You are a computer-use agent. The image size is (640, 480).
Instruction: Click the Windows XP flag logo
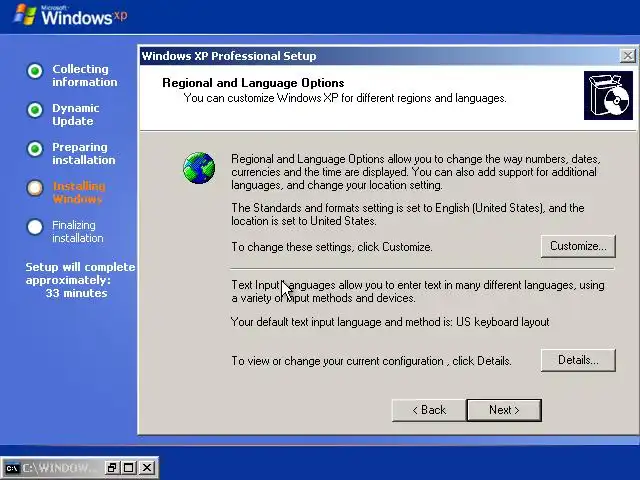[x=25, y=15]
